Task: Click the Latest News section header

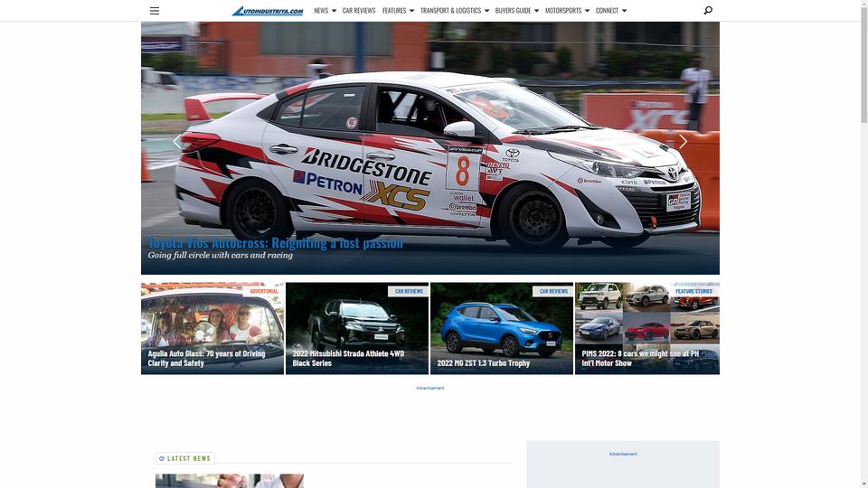Action: tap(184, 459)
